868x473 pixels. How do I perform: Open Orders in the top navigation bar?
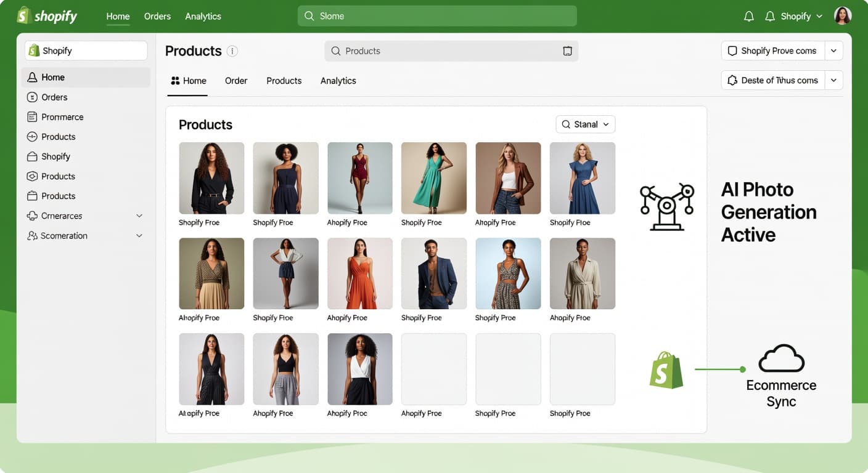point(157,17)
